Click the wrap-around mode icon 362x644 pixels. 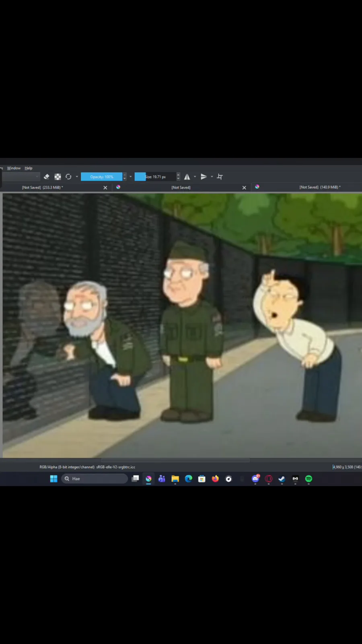pos(220,177)
